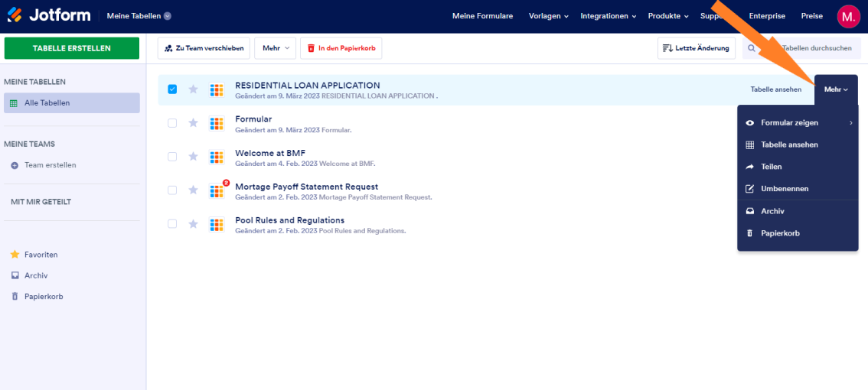Star the Formular table as favorite
The height and width of the screenshot is (390, 868).
click(193, 123)
